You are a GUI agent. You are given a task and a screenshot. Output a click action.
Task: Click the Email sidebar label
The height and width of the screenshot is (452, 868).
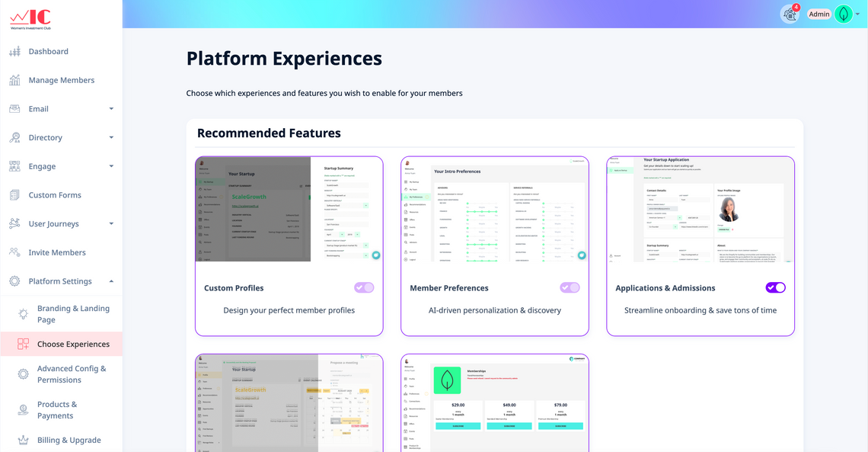pos(39,109)
